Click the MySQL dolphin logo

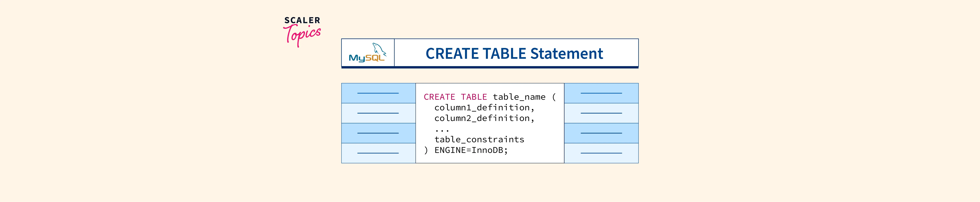click(379, 49)
